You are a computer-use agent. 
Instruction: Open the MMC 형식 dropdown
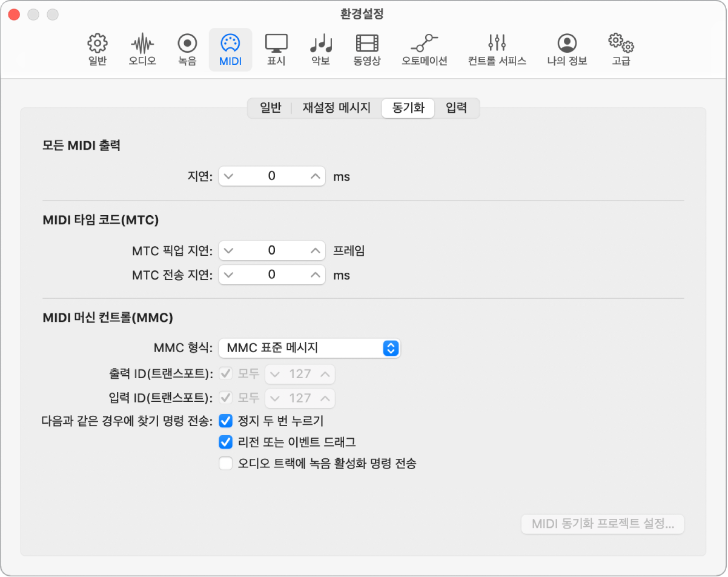pyautogui.click(x=309, y=348)
